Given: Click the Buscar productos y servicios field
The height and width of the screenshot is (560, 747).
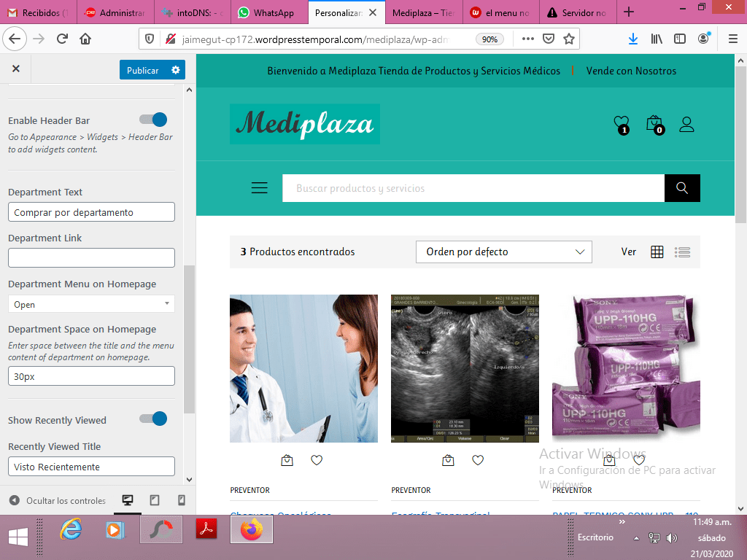Looking at the screenshot, I should (x=473, y=188).
